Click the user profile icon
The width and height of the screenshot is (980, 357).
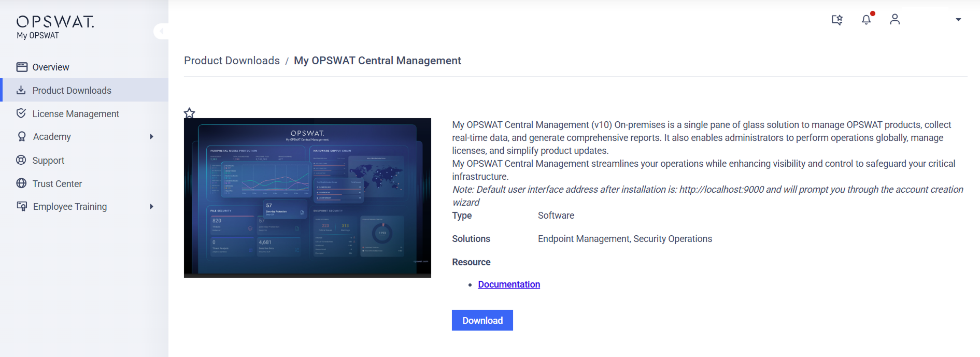coord(894,20)
